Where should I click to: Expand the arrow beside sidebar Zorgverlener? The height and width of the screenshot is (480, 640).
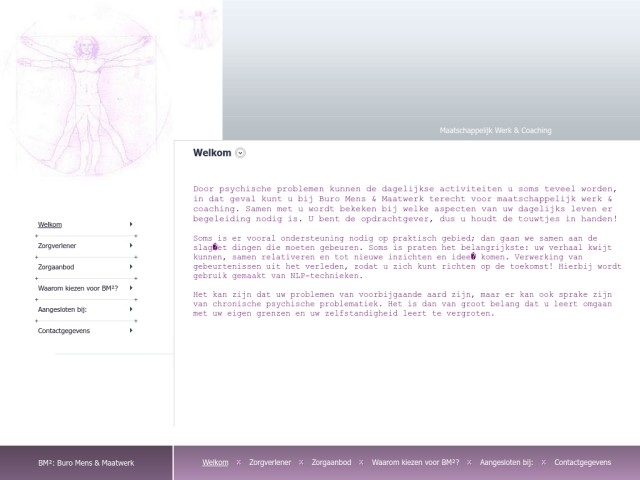(x=131, y=245)
